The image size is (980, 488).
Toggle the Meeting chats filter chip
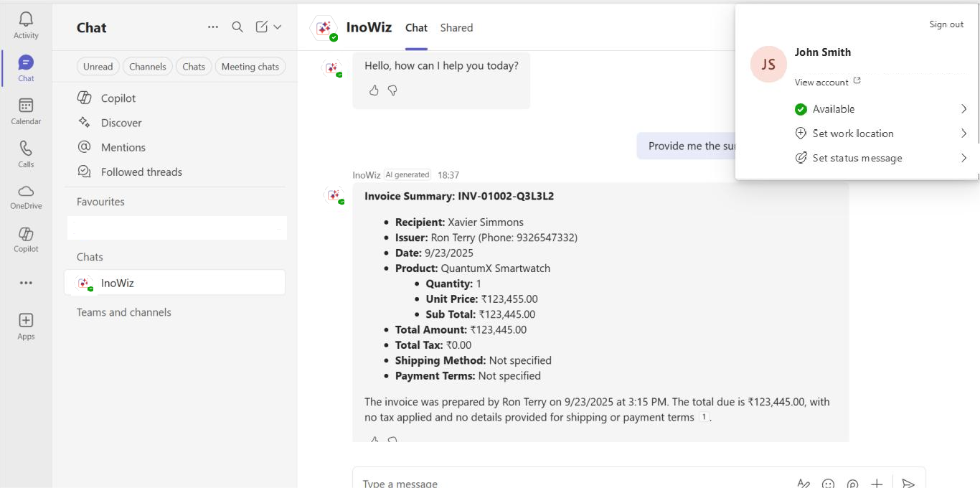pyautogui.click(x=250, y=67)
